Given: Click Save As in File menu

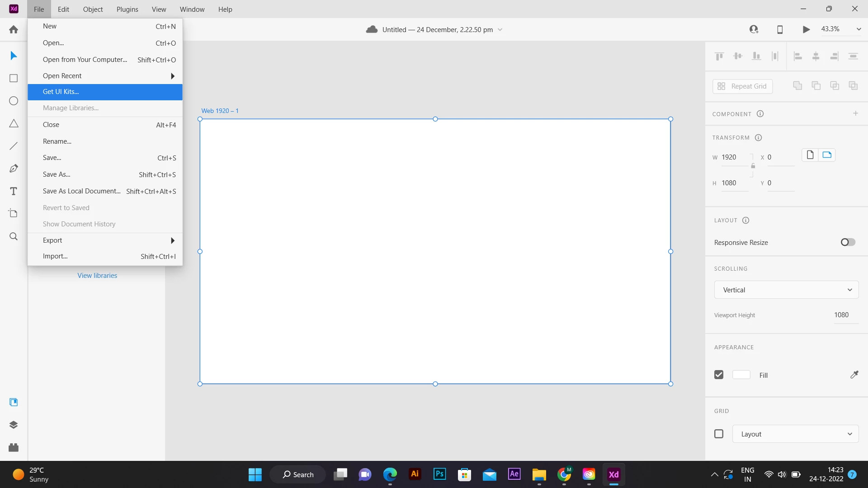Looking at the screenshot, I should tap(57, 174).
